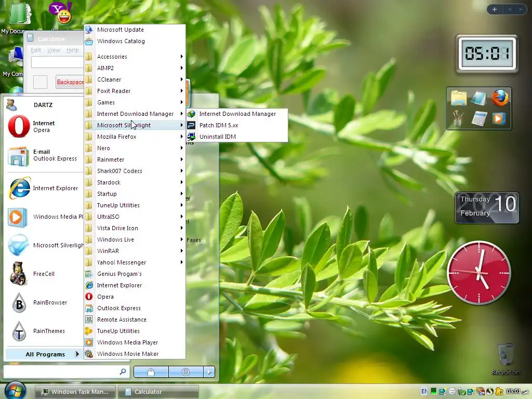Open Shark007 Codecs folder
Viewport: 532px width, 399px height.
click(x=135, y=171)
